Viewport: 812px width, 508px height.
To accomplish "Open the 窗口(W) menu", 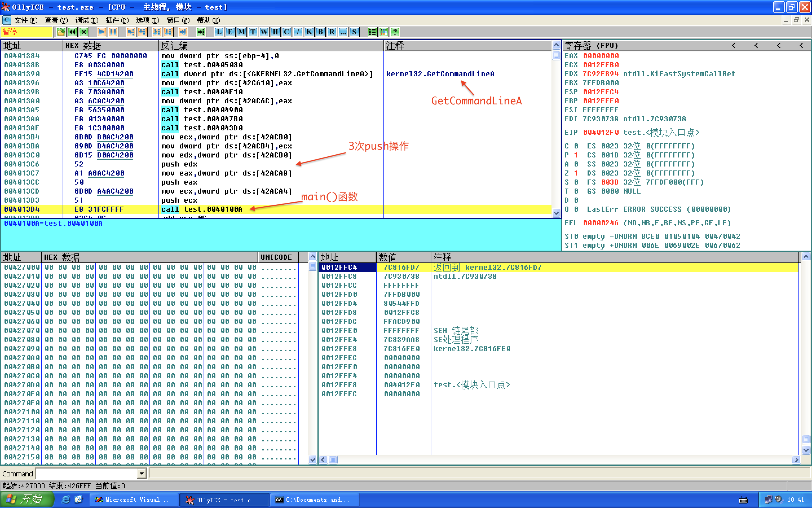I will click(x=178, y=20).
